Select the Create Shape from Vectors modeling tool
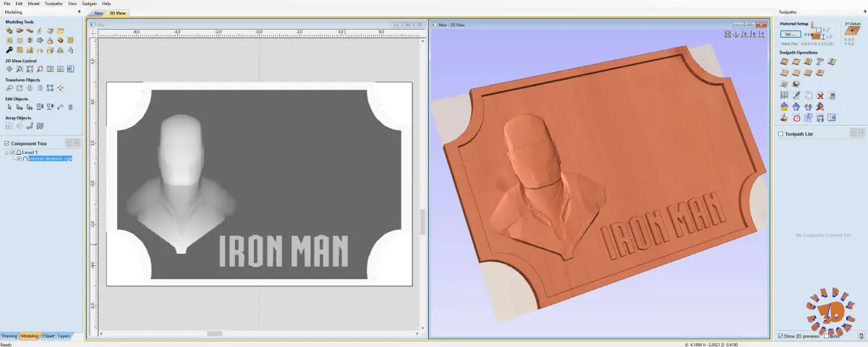The width and height of the screenshot is (868, 347). click(9, 30)
